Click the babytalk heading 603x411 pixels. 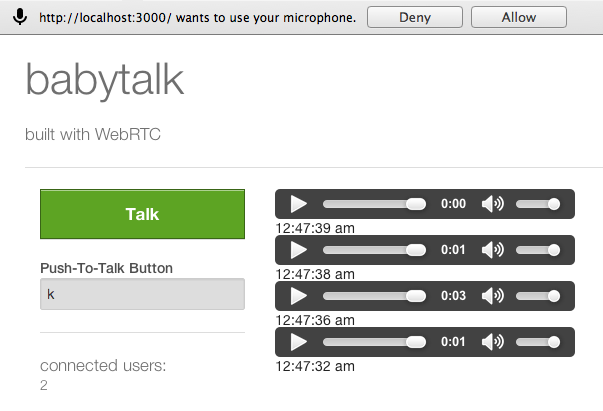(x=105, y=80)
